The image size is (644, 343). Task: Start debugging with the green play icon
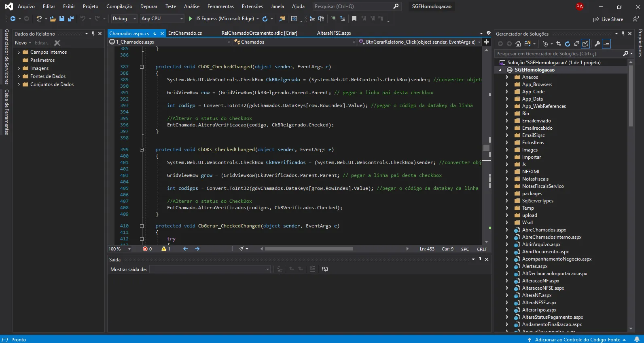[x=191, y=19]
